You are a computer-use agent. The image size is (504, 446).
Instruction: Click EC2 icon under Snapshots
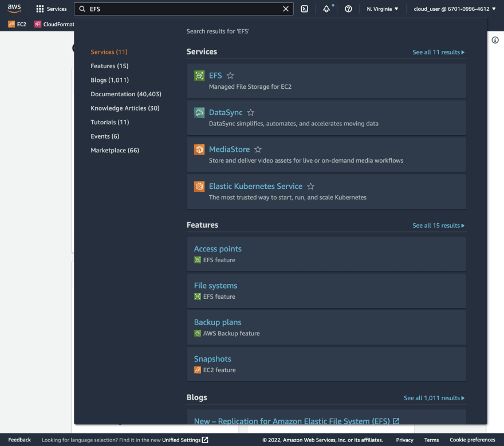click(198, 370)
